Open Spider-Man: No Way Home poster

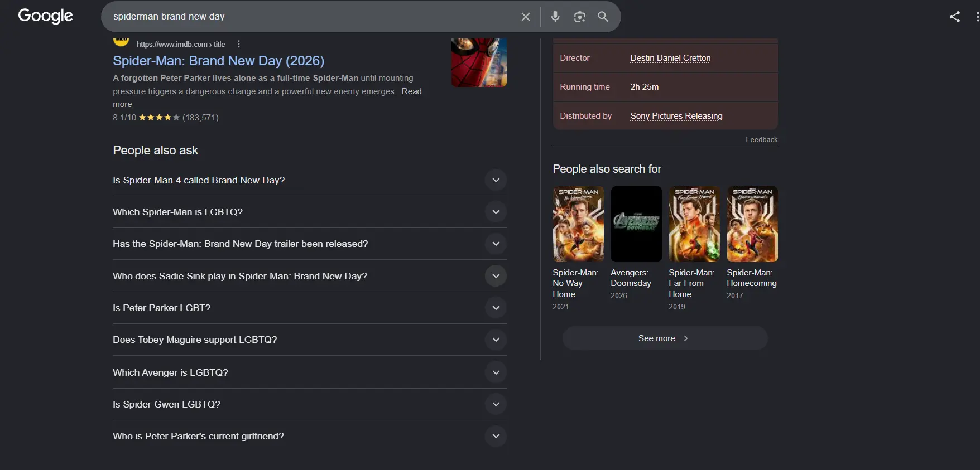pyautogui.click(x=578, y=224)
